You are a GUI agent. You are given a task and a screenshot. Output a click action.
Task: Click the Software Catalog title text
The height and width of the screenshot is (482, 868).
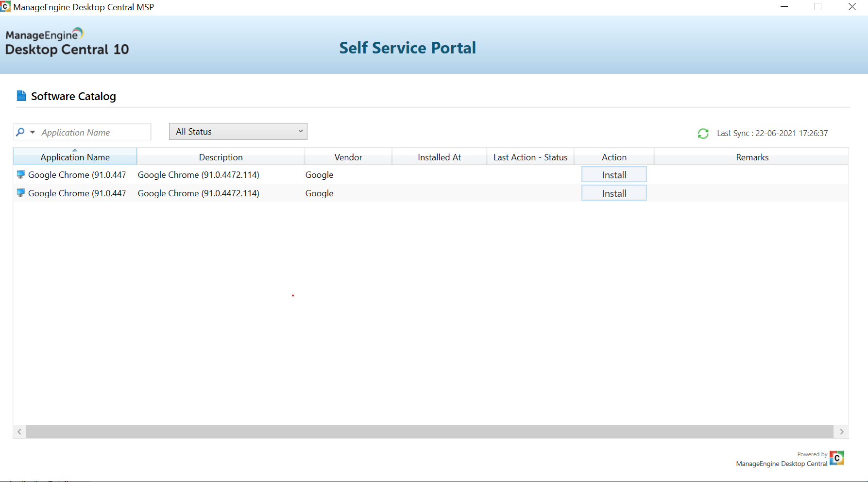pyautogui.click(x=73, y=96)
